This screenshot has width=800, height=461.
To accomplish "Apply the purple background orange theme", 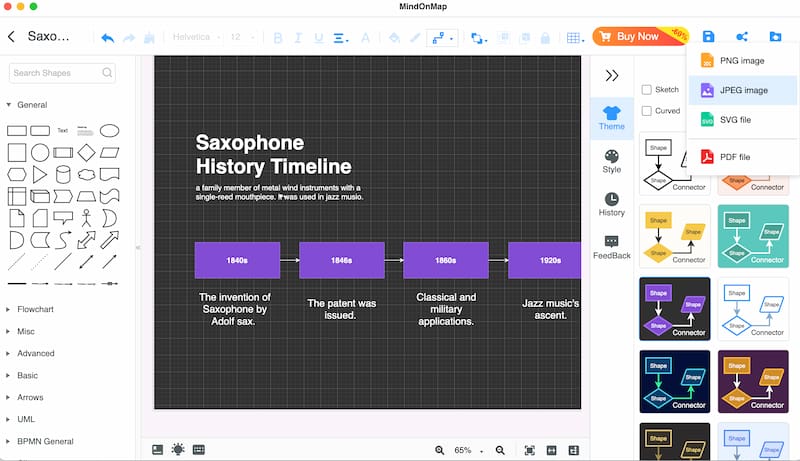I will (753, 381).
